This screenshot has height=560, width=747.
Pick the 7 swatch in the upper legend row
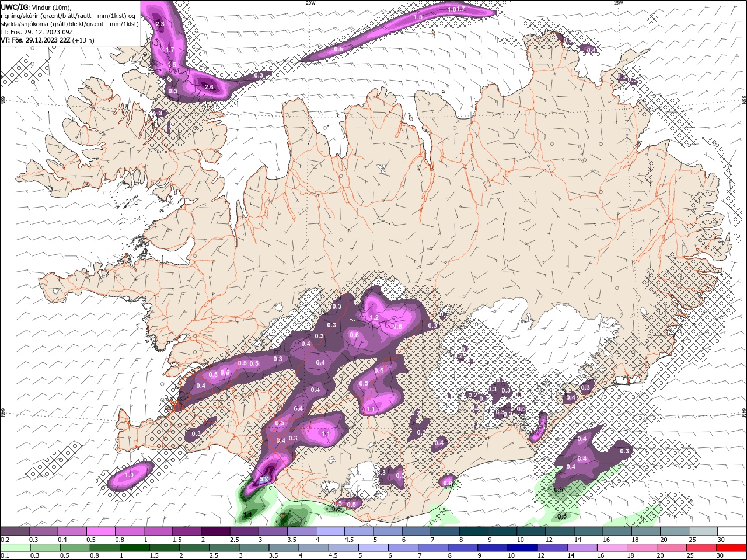(444, 531)
